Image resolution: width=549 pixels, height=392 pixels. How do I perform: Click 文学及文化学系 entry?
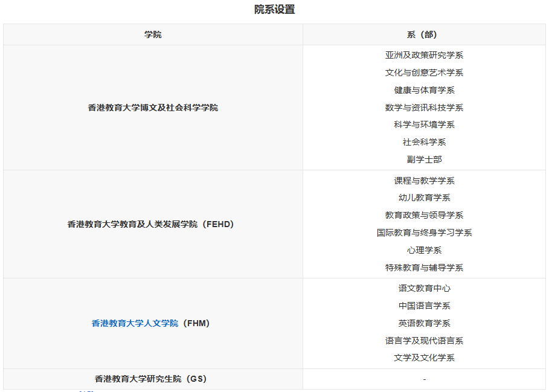pos(424,358)
